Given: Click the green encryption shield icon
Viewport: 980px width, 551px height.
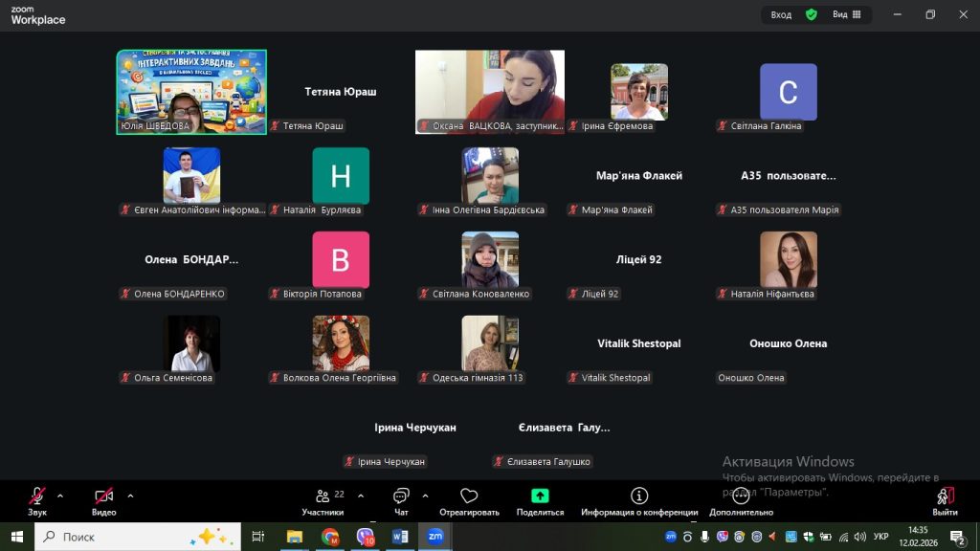Looking at the screenshot, I should click(812, 14).
